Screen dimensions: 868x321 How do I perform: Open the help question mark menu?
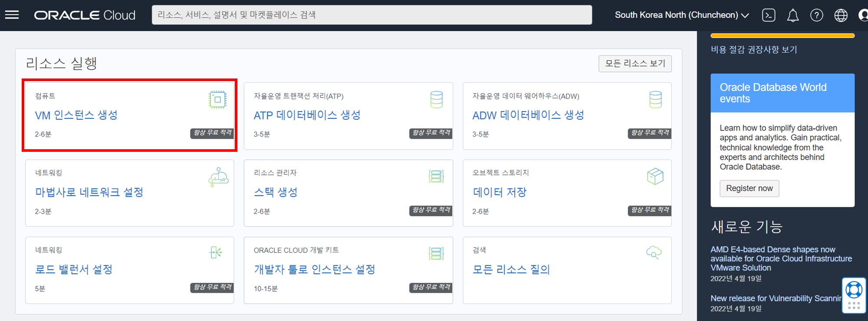[817, 15]
